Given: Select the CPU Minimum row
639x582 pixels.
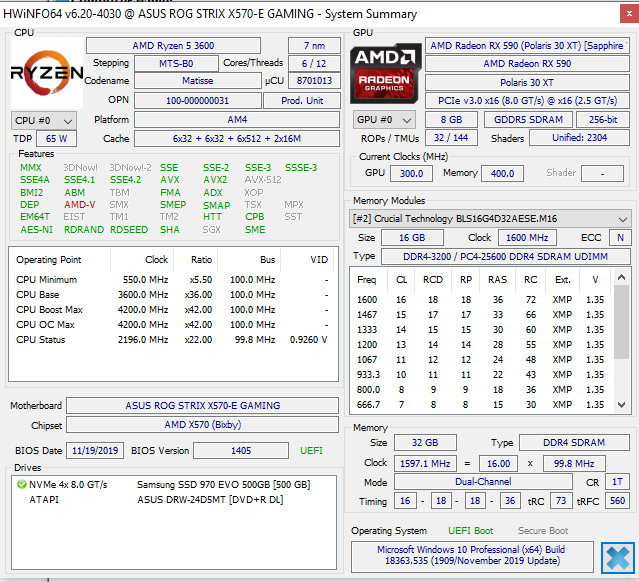Looking at the screenshot, I should point(172,280).
